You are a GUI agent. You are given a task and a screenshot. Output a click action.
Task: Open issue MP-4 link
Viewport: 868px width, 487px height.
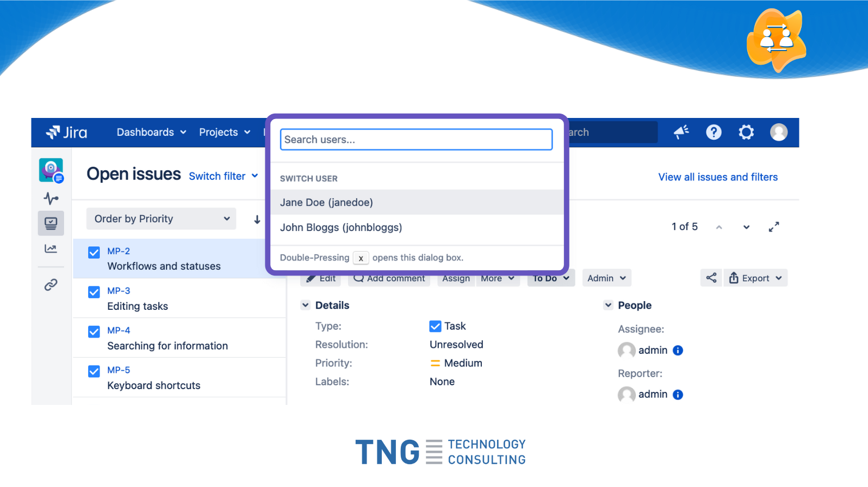click(x=119, y=330)
